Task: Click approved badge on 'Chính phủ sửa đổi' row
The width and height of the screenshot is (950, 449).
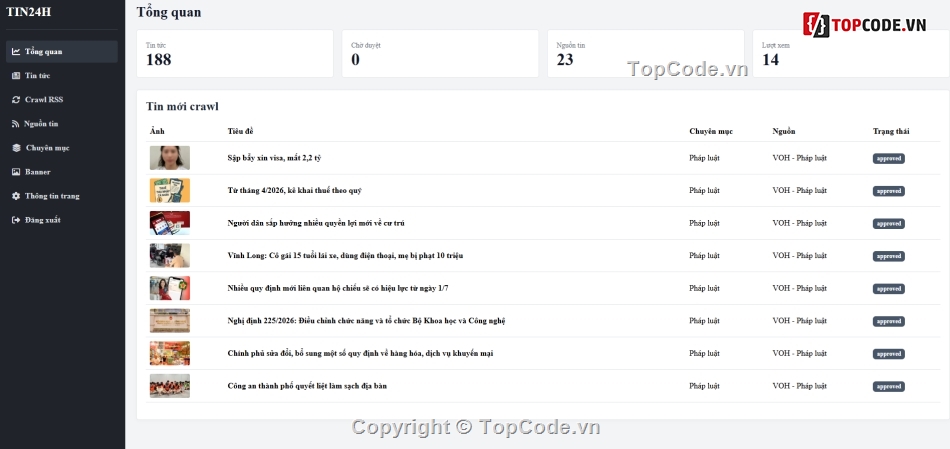Action: 889,354
